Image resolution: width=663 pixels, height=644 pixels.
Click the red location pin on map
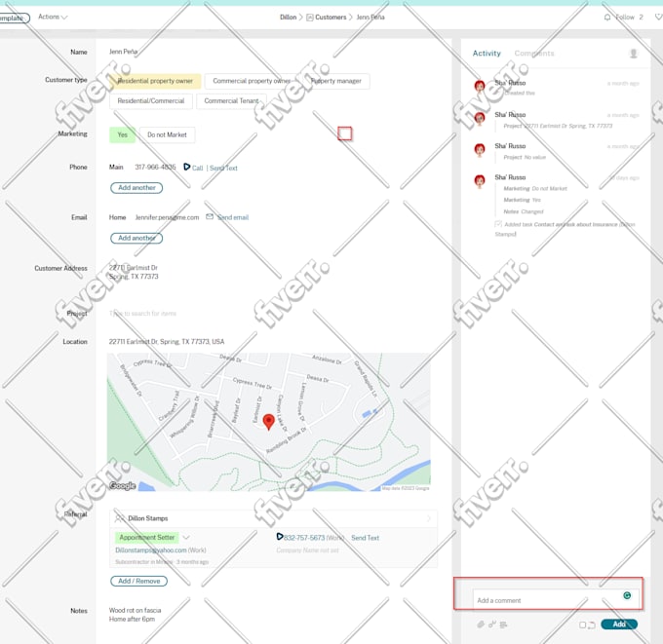pos(268,421)
